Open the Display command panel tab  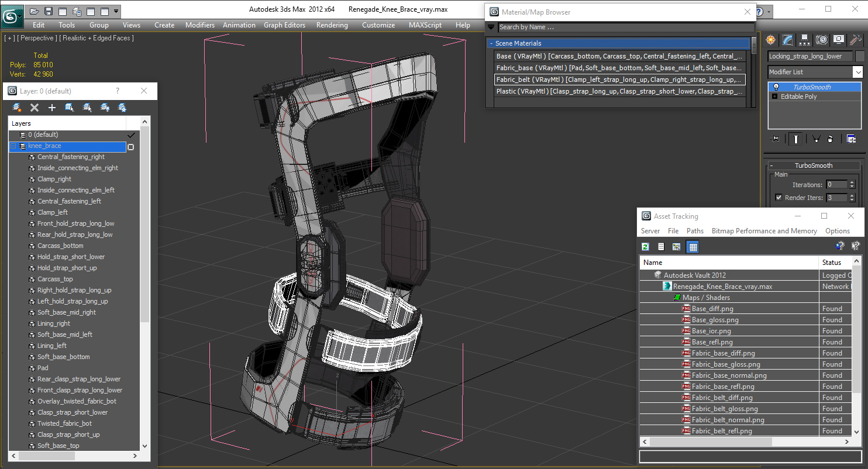pyautogui.click(x=839, y=40)
